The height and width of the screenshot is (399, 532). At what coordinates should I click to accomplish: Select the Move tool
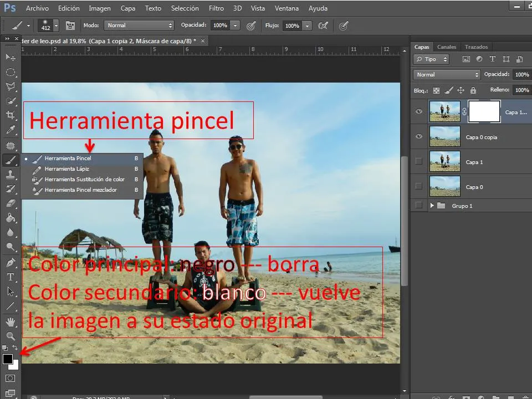[11, 57]
